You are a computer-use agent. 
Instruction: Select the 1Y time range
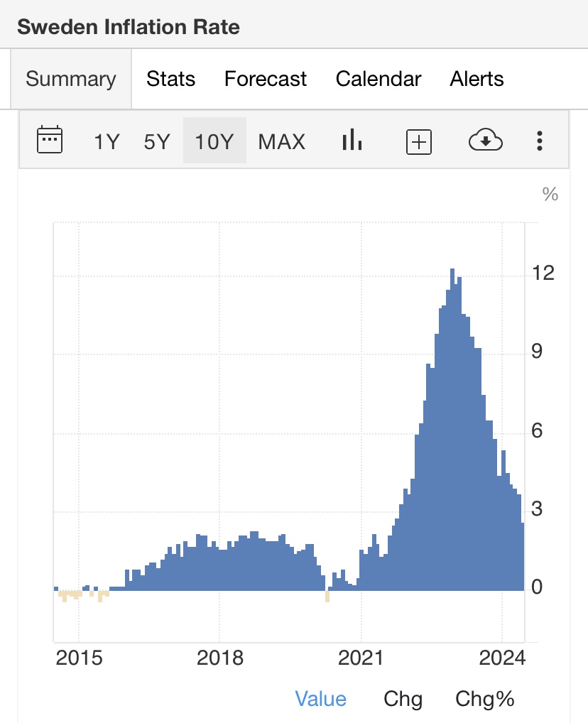107,141
